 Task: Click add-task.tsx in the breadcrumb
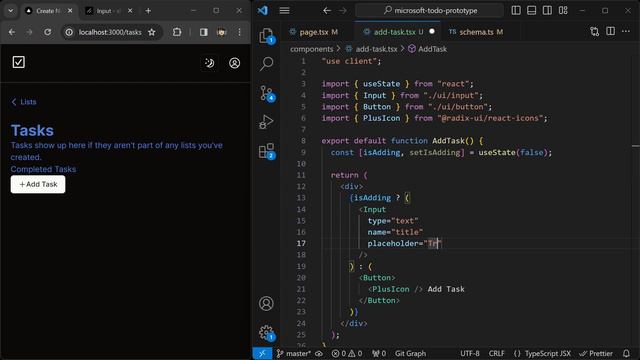pos(376,49)
